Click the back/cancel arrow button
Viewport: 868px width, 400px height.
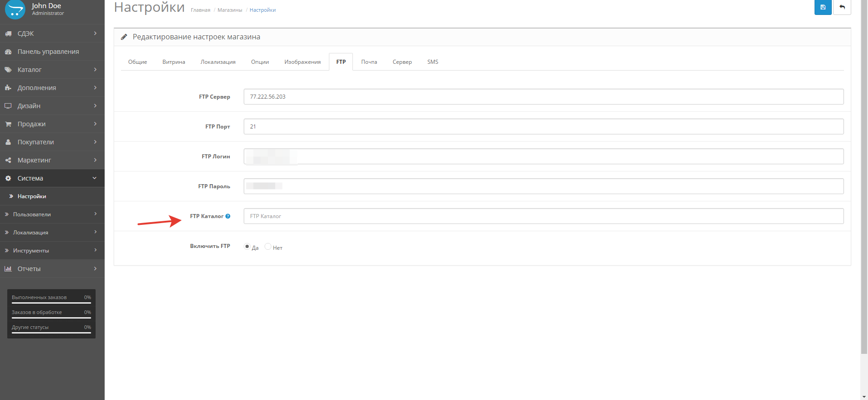(x=842, y=7)
